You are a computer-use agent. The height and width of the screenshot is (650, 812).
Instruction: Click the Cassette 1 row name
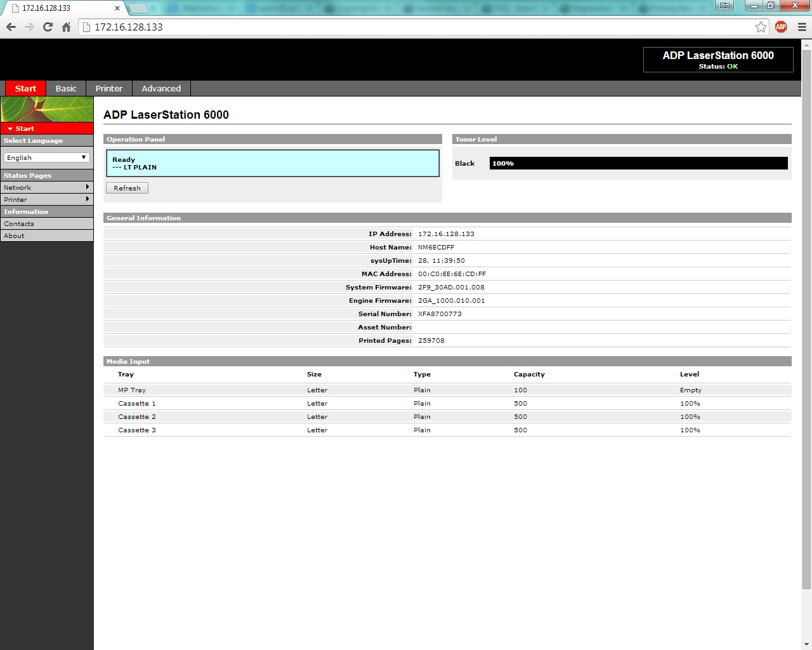coord(137,403)
